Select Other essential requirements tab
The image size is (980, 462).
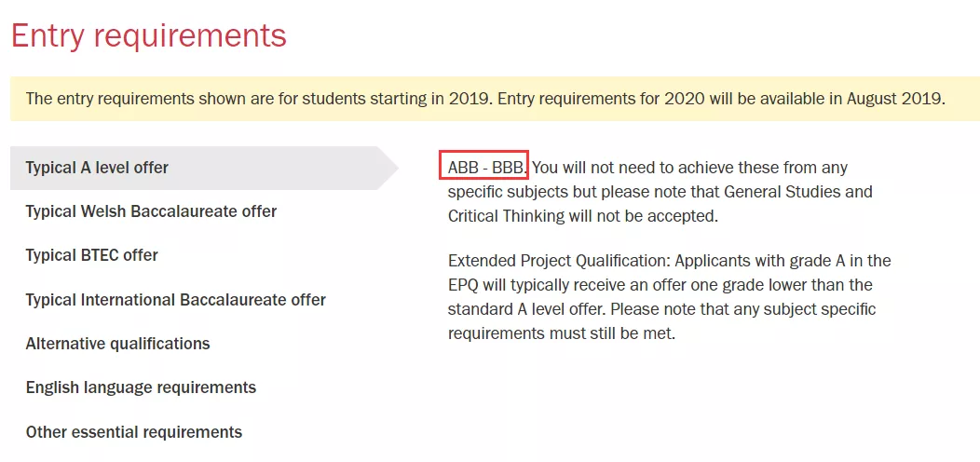click(x=133, y=432)
